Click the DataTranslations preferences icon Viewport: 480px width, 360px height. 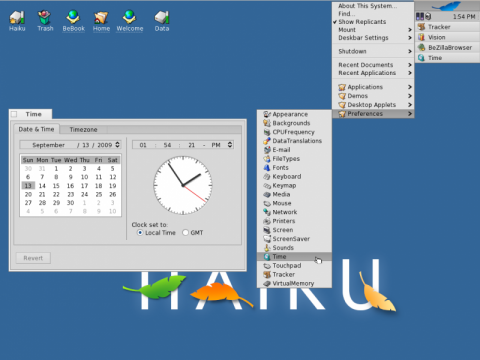[267, 141]
